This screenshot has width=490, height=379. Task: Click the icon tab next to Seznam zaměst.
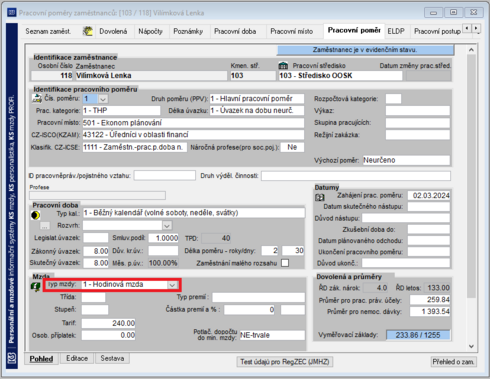pos(88,31)
